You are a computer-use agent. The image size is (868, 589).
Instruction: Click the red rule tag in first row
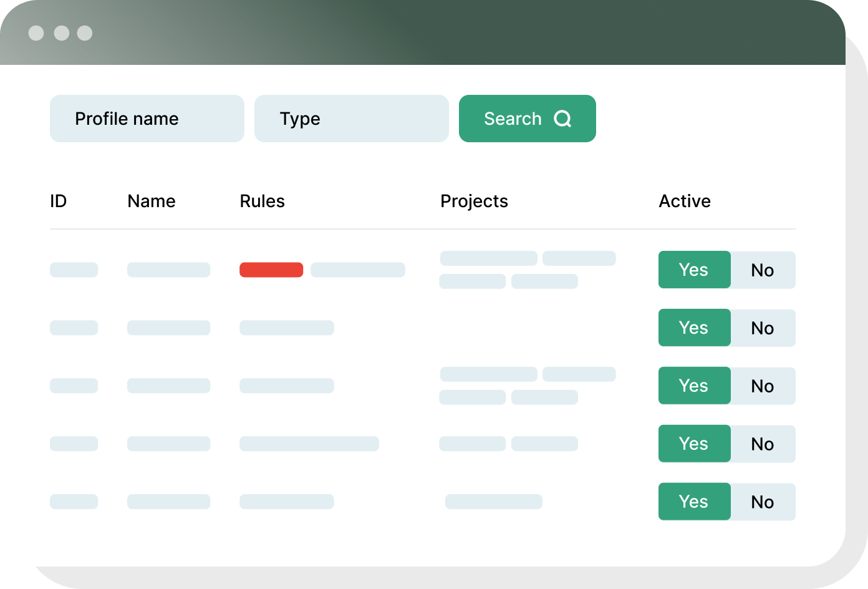coord(271,270)
